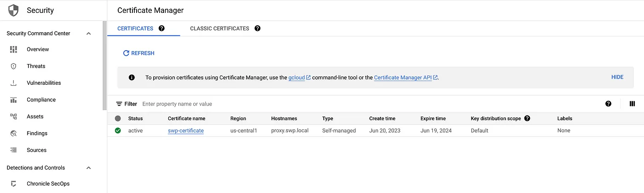This screenshot has height=193, width=644.
Task: Click the Key distribution scope column header
Action: 496,118
